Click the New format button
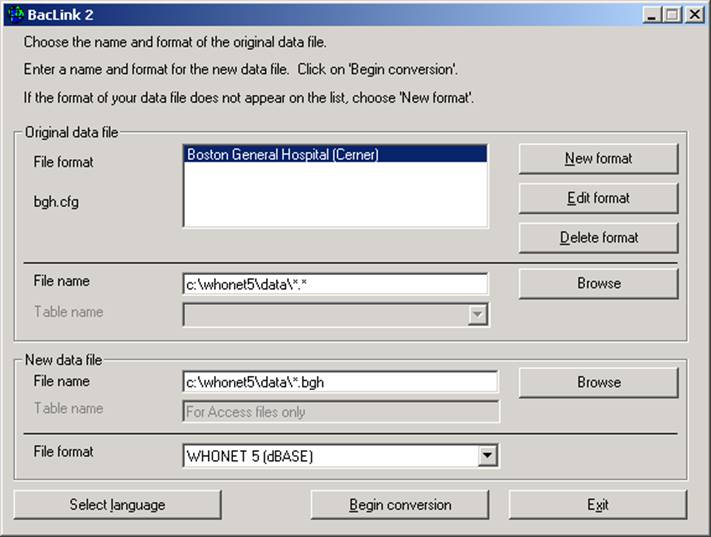The height and width of the screenshot is (537, 711). point(598,159)
